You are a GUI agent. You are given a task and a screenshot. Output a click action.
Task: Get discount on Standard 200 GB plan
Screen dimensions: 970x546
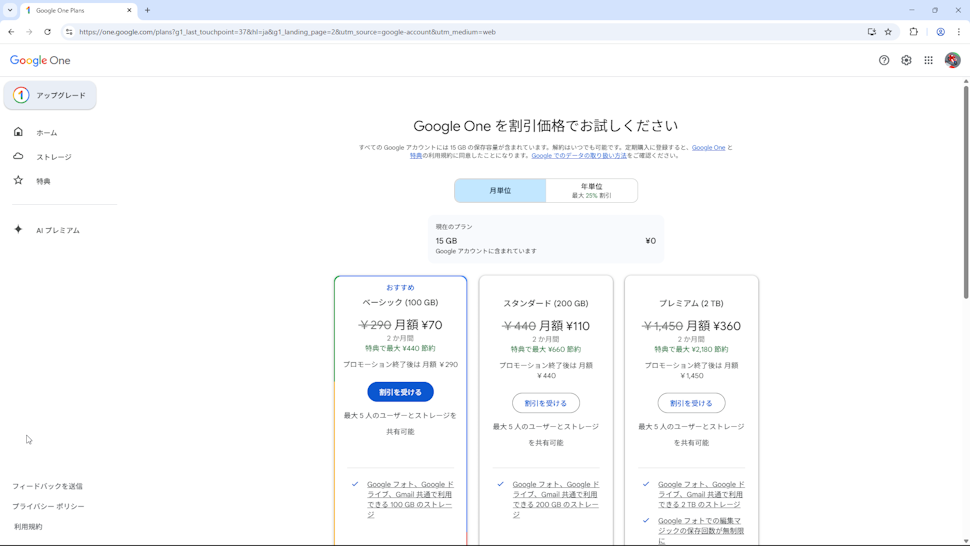[x=546, y=403]
